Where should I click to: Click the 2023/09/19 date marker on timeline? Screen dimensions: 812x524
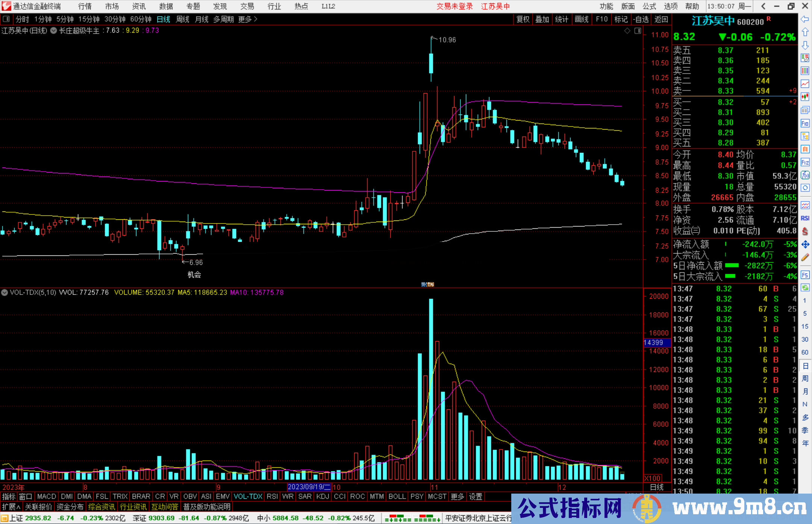[x=309, y=487]
